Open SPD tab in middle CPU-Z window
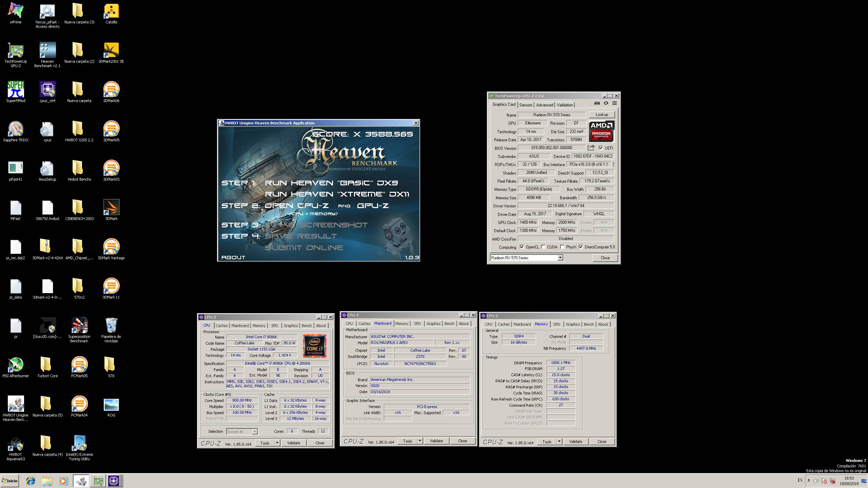The height and width of the screenshot is (488, 868). 417,324
